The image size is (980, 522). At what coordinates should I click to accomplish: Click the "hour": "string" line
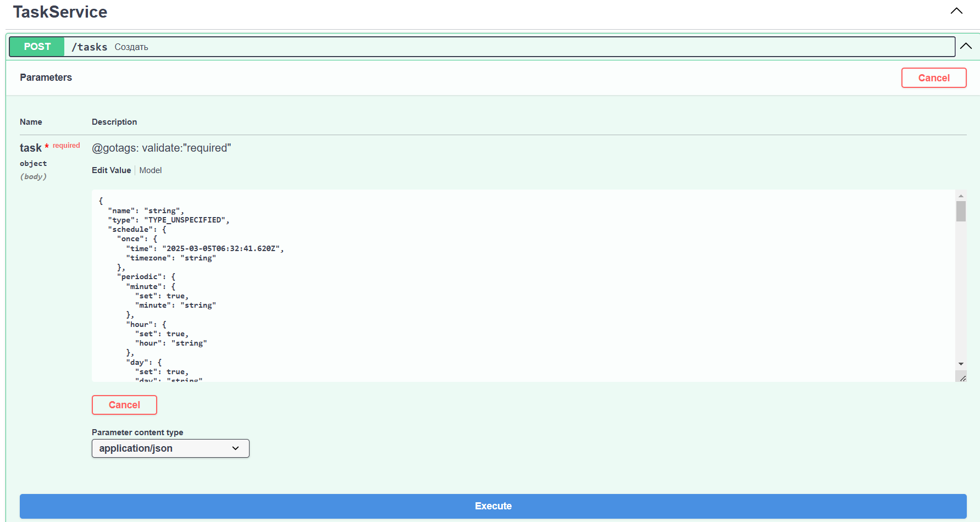pyautogui.click(x=171, y=343)
